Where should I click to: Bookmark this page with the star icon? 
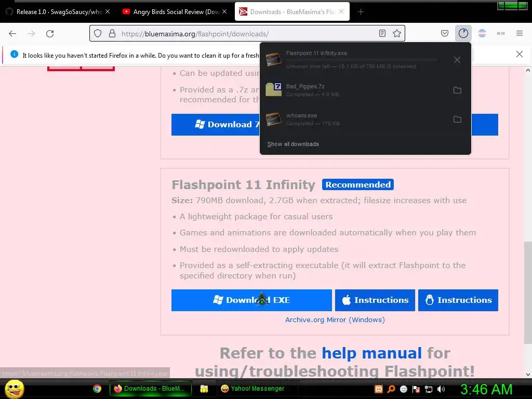[396, 34]
